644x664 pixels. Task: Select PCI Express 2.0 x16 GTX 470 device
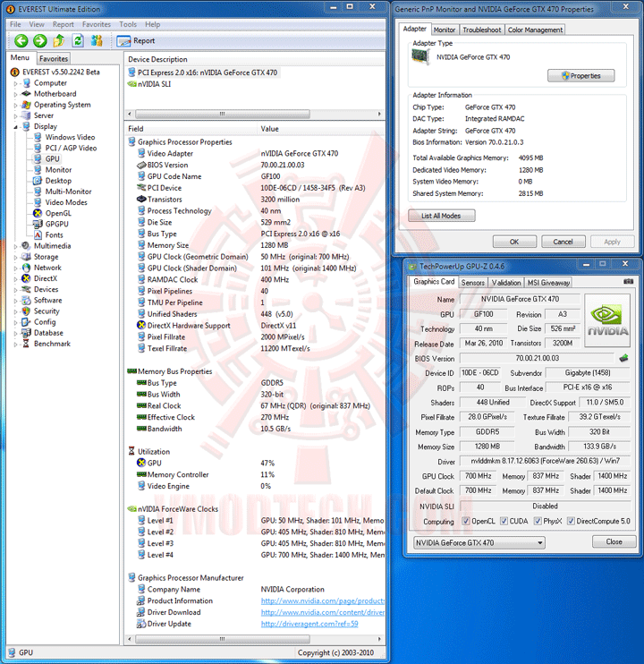[x=203, y=72]
